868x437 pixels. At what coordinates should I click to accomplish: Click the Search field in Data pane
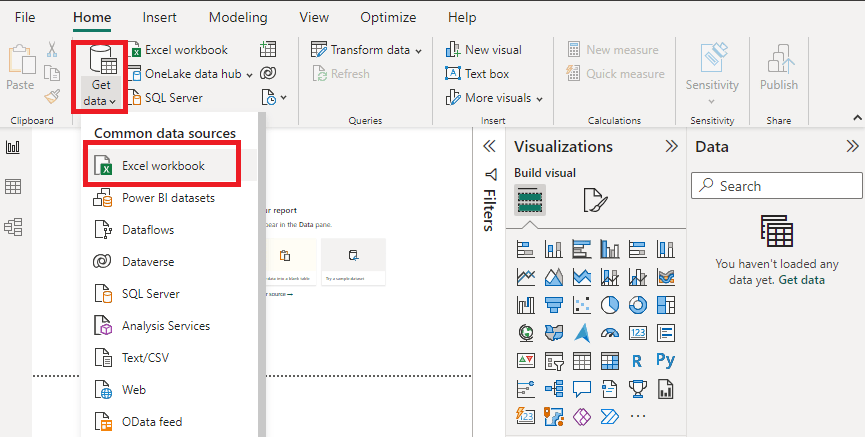pyautogui.click(x=776, y=186)
